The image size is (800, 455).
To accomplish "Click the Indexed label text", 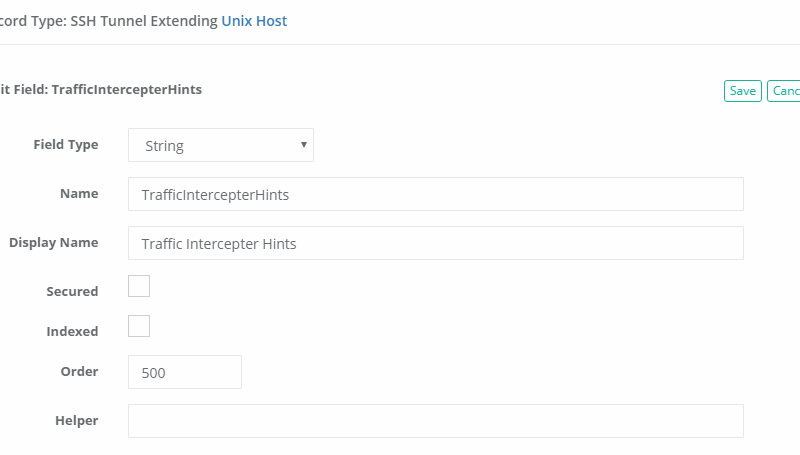I will 72,331.
